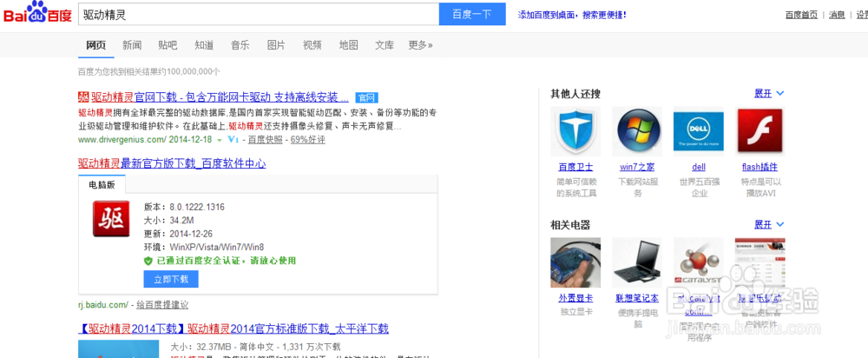
Task: Switch to the 音乐 tab
Action: (240, 45)
